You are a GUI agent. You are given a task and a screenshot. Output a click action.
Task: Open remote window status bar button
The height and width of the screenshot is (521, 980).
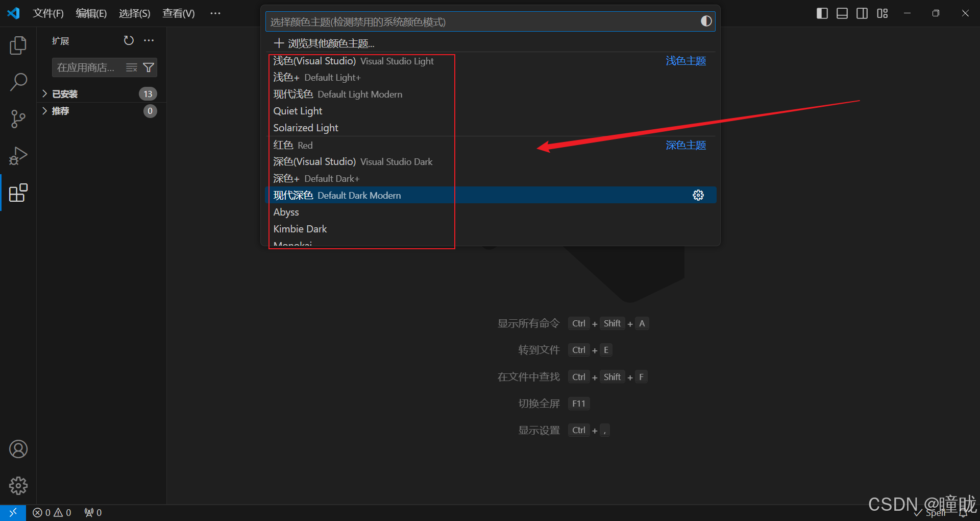[x=13, y=512]
